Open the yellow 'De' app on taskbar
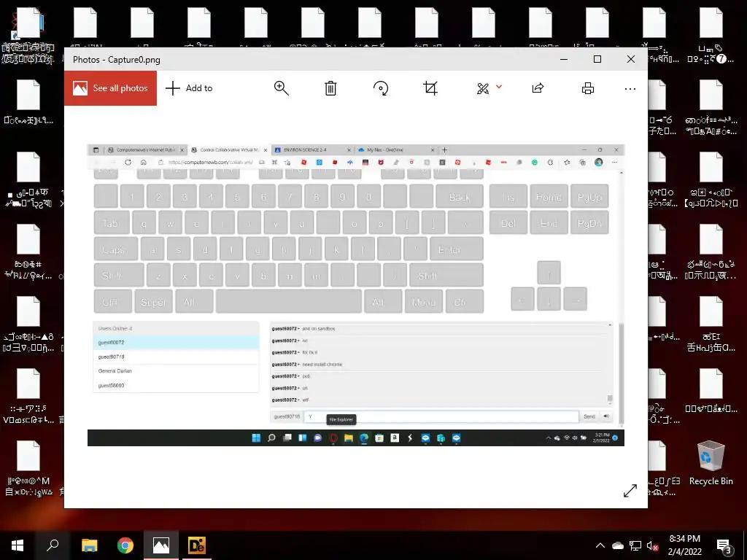This screenshot has height=560, width=747. point(197,545)
